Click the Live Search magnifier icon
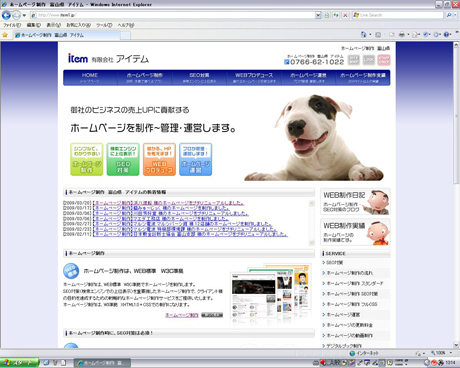This screenshot has width=460, height=368. click(449, 15)
